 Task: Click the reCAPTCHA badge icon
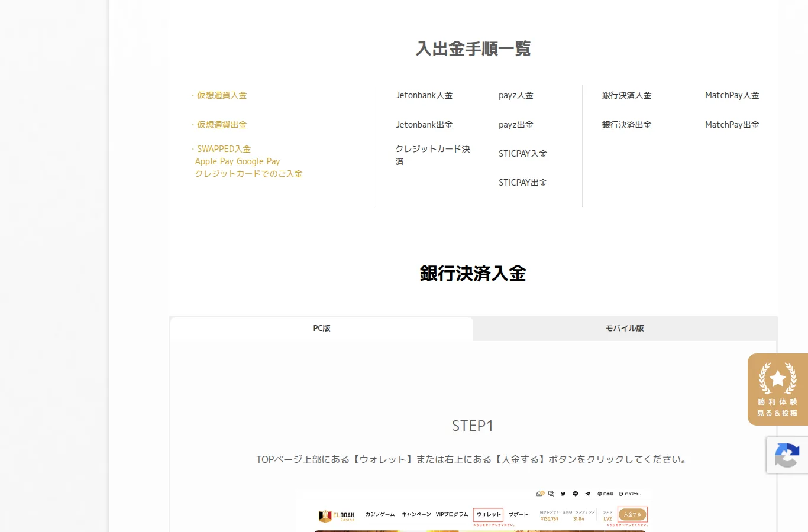tap(787, 455)
